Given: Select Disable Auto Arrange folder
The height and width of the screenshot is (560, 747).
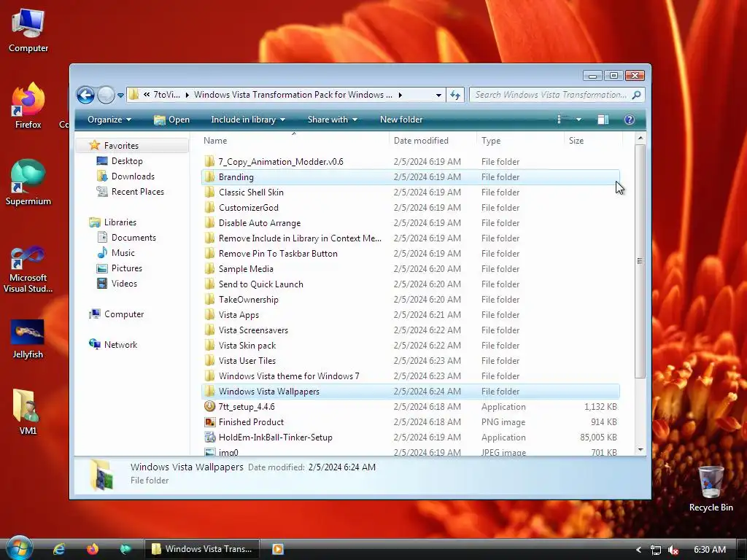Looking at the screenshot, I should coord(410,223).
